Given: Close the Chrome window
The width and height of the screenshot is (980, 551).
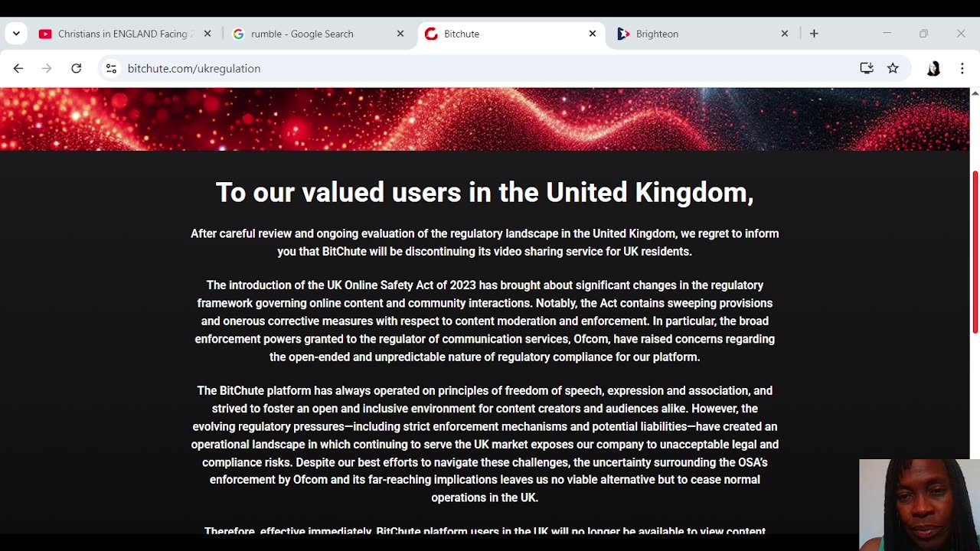Looking at the screenshot, I should [961, 34].
